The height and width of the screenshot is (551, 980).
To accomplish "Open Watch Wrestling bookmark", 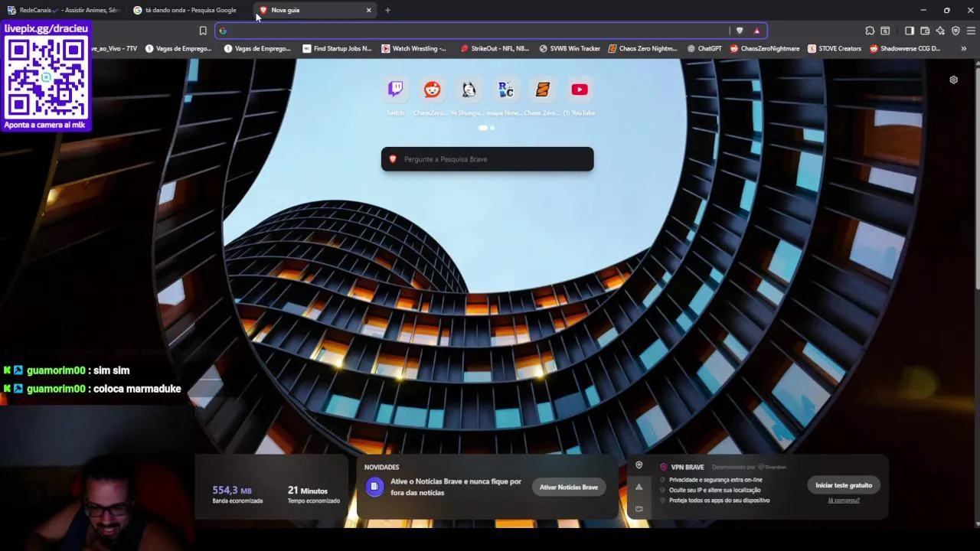I will tap(413, 48).
